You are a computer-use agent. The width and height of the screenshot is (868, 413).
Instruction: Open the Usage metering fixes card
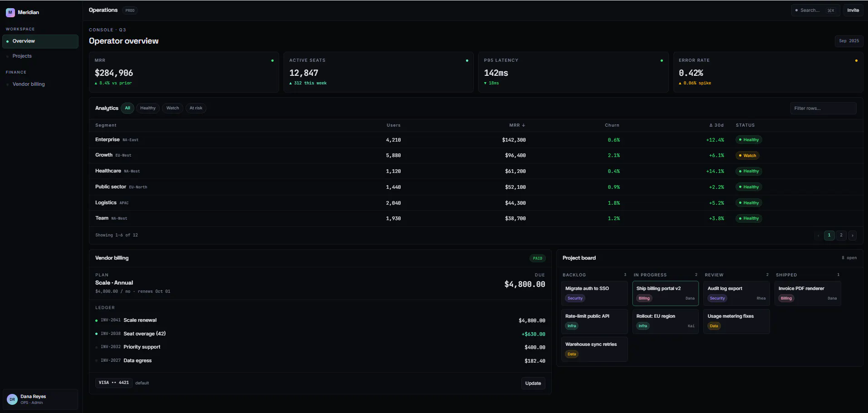point(736,321)
